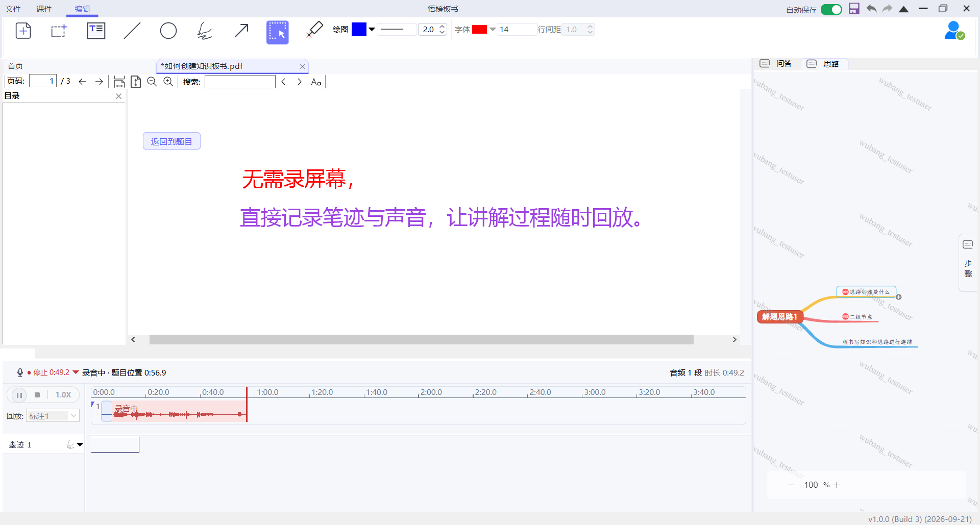Click the undo arrow icon
Viewport: 980px width, 525px height.
(871, 9)
